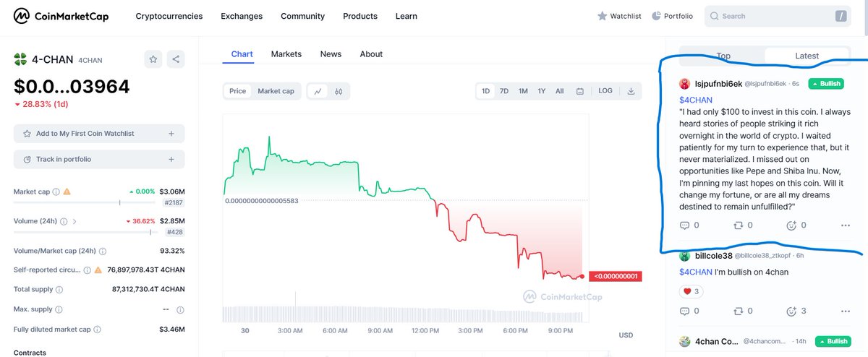This screenshot has height=357, width=868.
Task: Select 7D time range
Action: click(504, 91)
